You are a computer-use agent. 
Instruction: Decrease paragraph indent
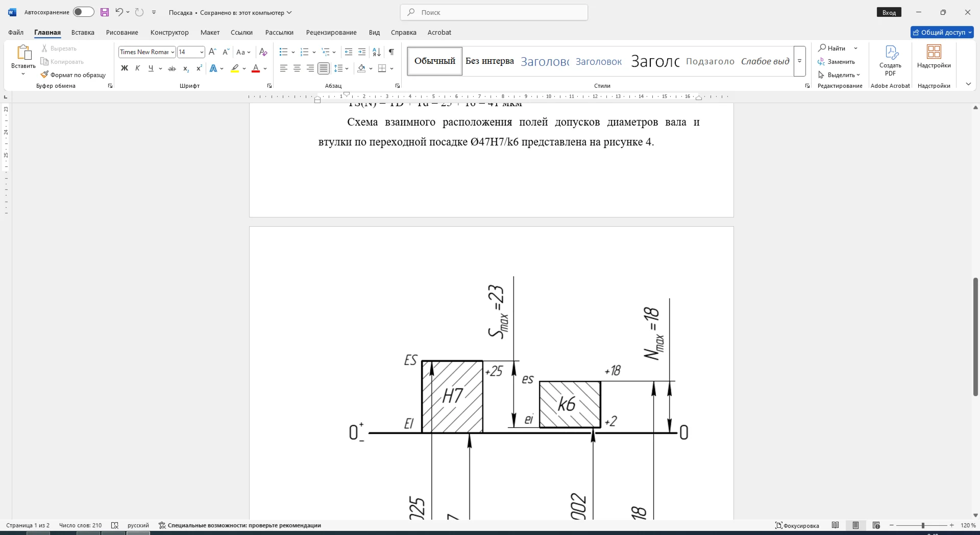pos(349,52)
